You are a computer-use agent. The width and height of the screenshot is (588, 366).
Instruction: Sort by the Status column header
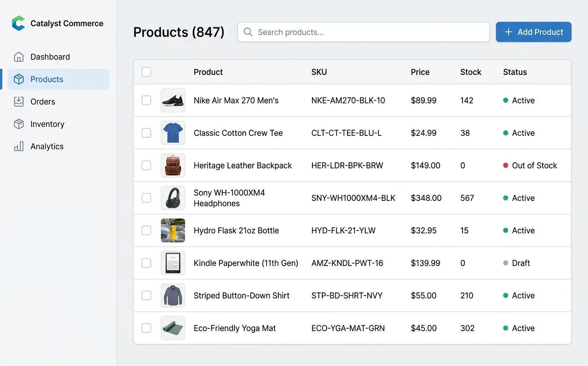click(x=514, y=72)
